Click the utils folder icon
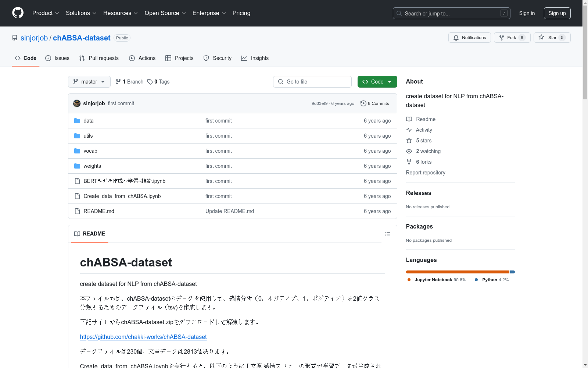This screenshot has height=368, width=588. tap(77, 136)
